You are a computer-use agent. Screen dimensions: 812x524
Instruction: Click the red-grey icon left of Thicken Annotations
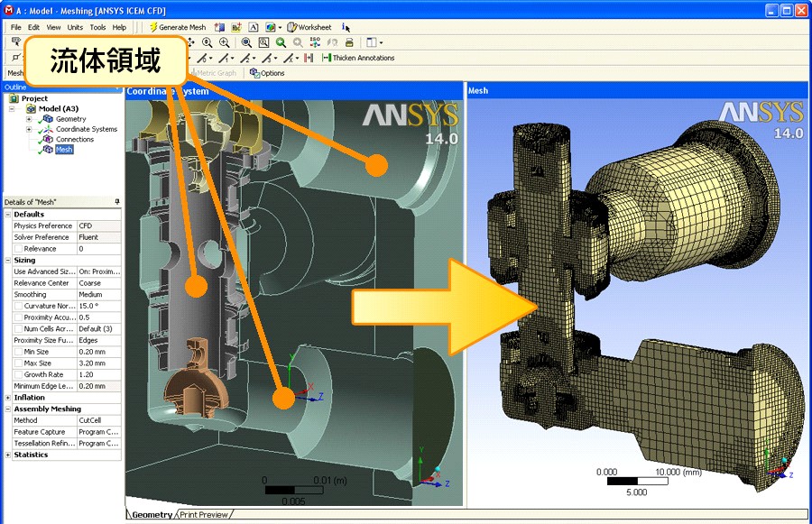(x=309, y=58)
